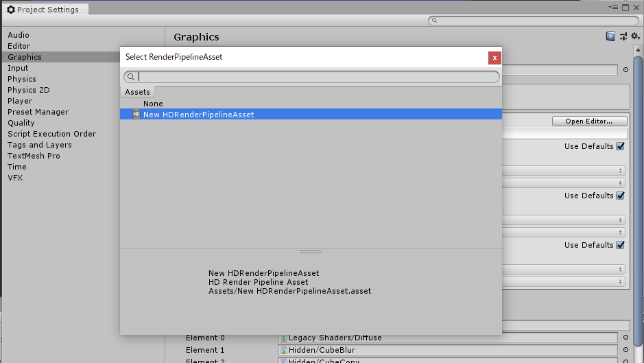Click the shader icon beside Hidden/CubeBlur
The height and width of the screenshot is (363, 644).
point(283,350)
